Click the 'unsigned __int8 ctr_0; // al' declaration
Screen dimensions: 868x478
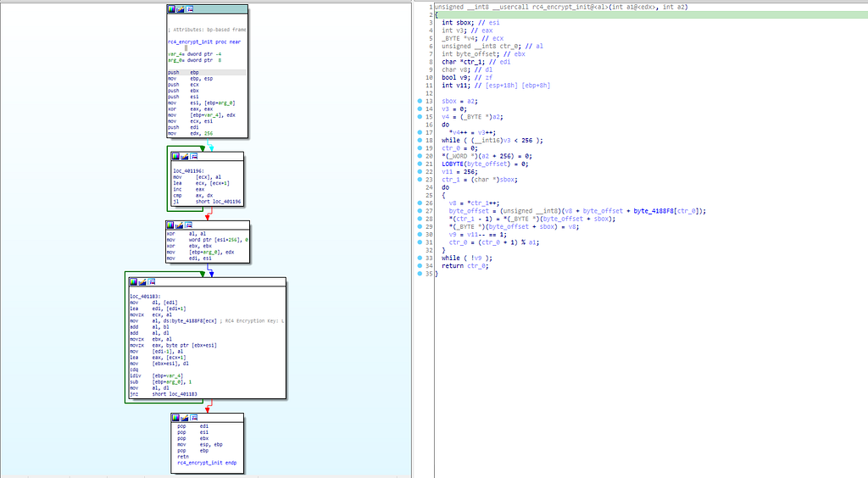pyautogui.click(x=492, y=46)
